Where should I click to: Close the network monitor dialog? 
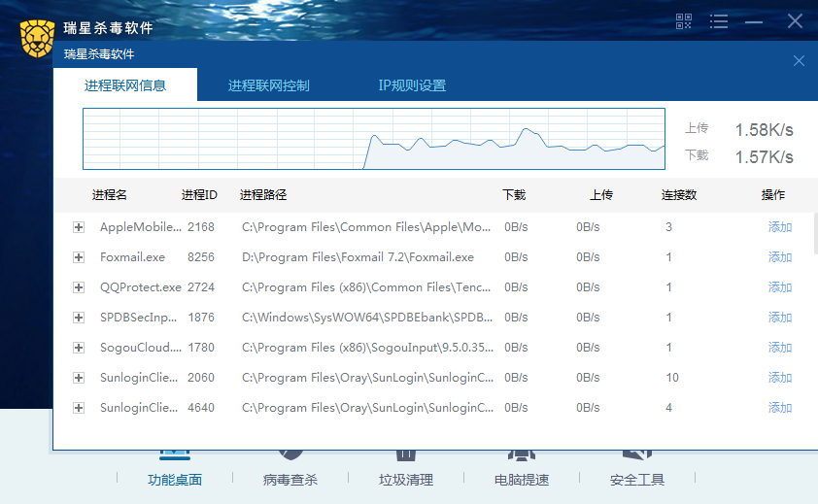pos(799,60)
